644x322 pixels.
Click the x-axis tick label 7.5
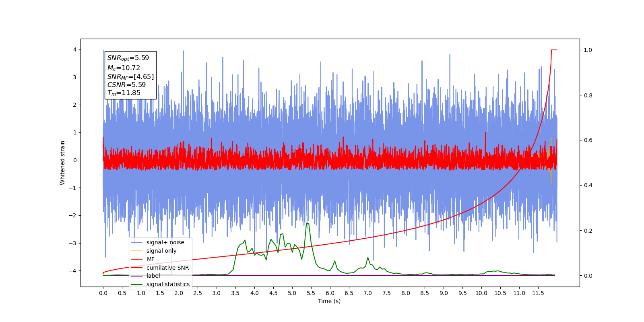(x=387, y=293)
